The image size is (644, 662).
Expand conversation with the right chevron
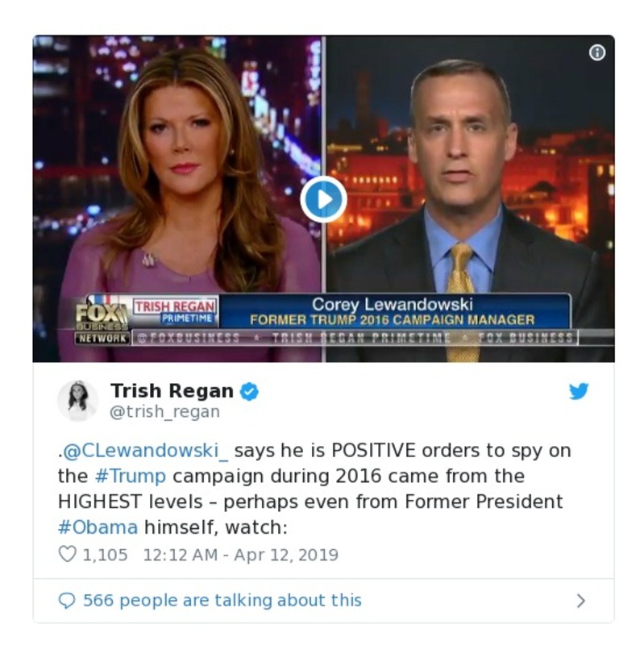point(580,601)
